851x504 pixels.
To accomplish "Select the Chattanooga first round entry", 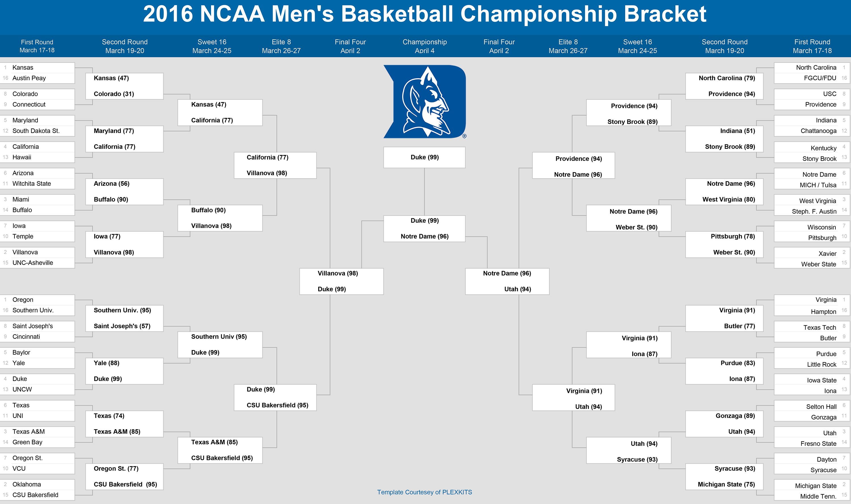I will point(818,131).
